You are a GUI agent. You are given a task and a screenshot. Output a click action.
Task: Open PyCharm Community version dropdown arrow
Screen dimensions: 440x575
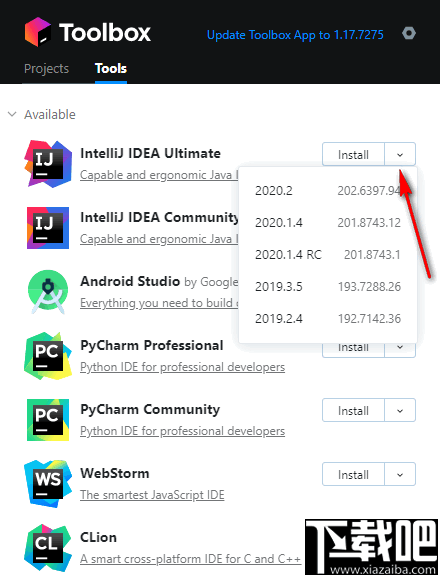pos(400,410)
